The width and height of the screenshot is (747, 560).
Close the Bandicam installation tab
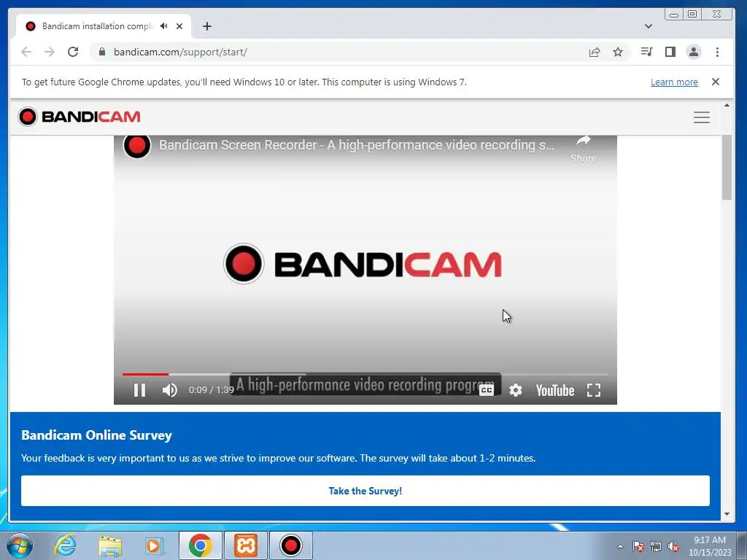[x=179, y=26]
